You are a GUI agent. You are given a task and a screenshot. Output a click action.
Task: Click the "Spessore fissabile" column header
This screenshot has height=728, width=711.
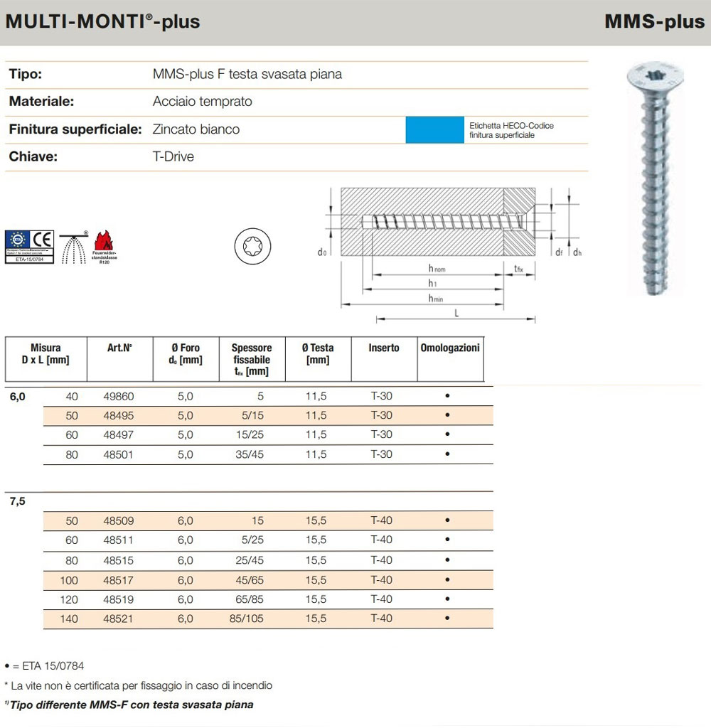251,359
